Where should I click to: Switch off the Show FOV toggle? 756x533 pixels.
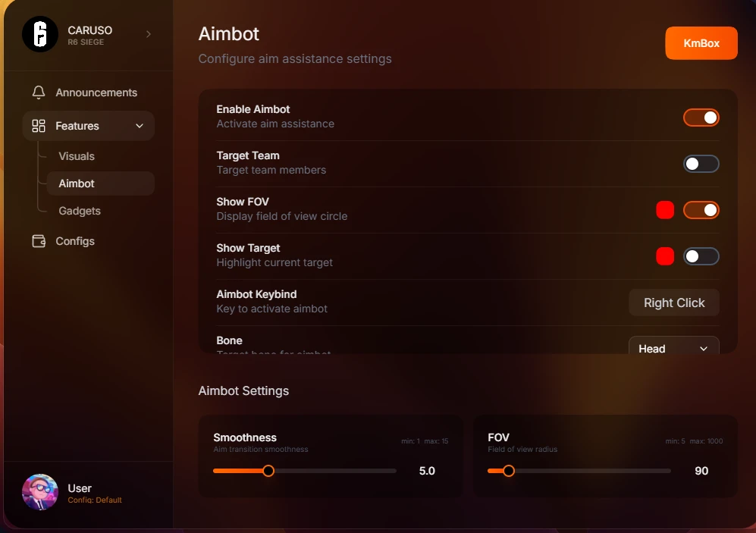tap(701, 210)
